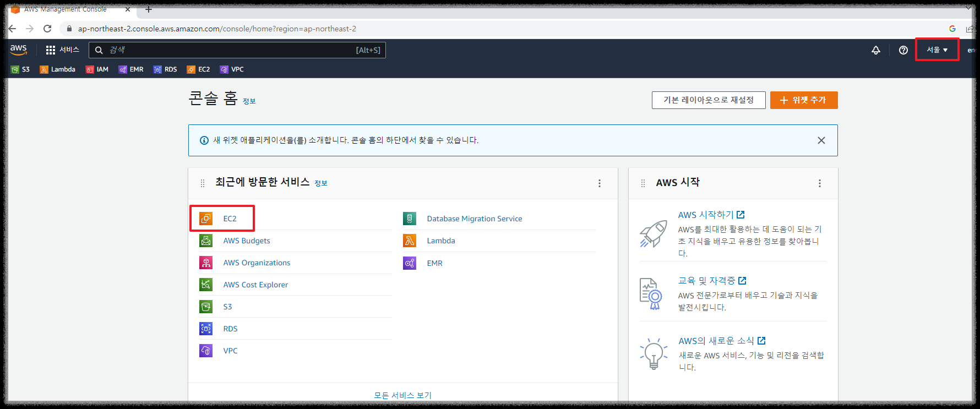Open EC2 link in recently visited services
The height and width of the screenshot is (409, 980).
230,219
